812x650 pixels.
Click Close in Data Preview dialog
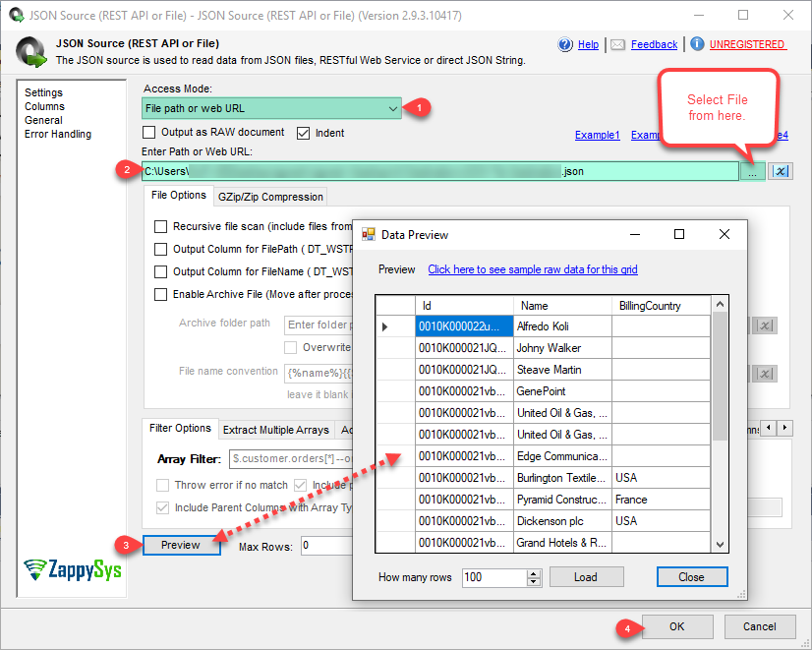tap(692, 577)
